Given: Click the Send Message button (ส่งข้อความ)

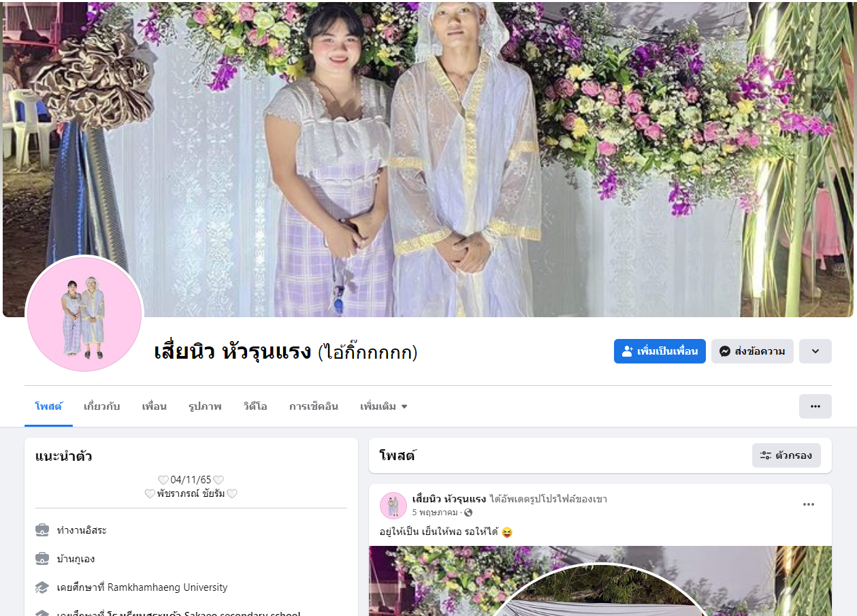Looking at the screenshot, I should pos(752,351).
